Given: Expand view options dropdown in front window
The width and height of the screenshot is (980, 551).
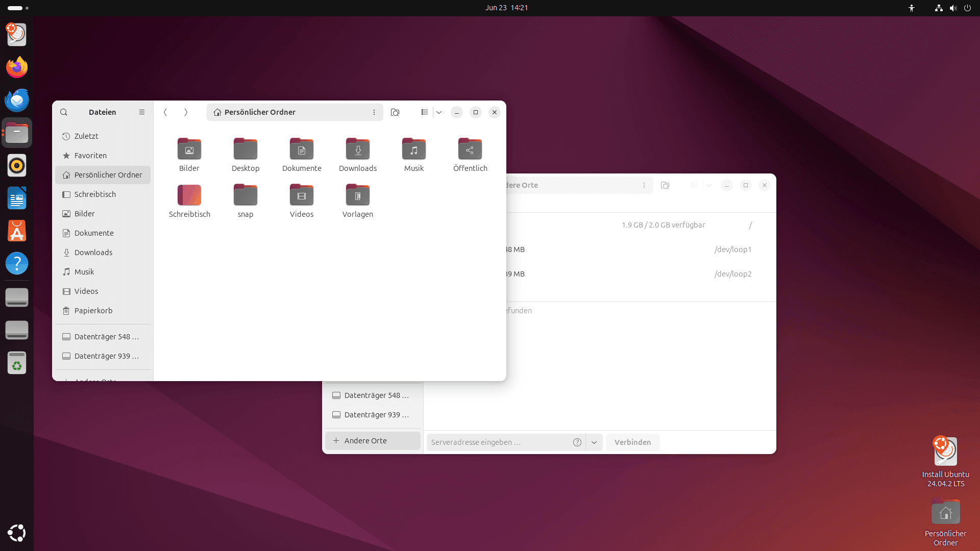Looking at the screenshot, I should click(439, 112).
